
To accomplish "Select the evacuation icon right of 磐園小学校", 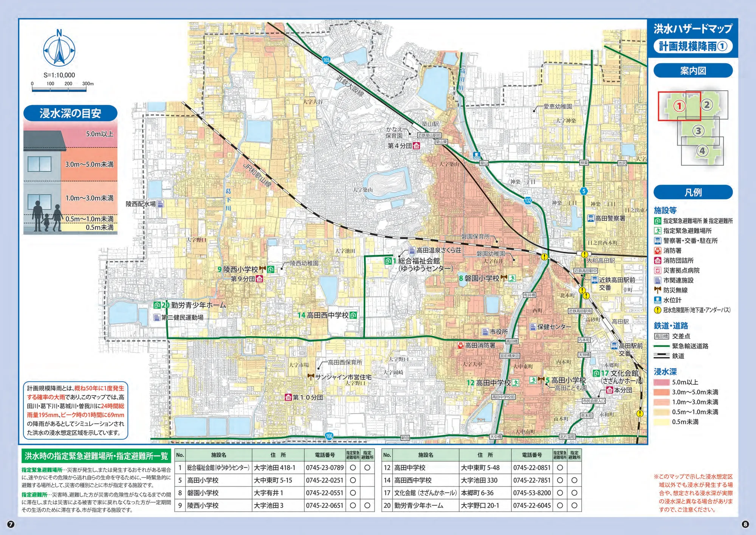I will [512, 278].
